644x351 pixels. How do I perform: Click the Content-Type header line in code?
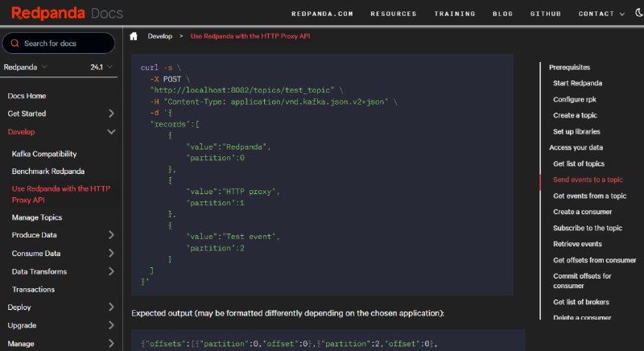pos(274,101)
